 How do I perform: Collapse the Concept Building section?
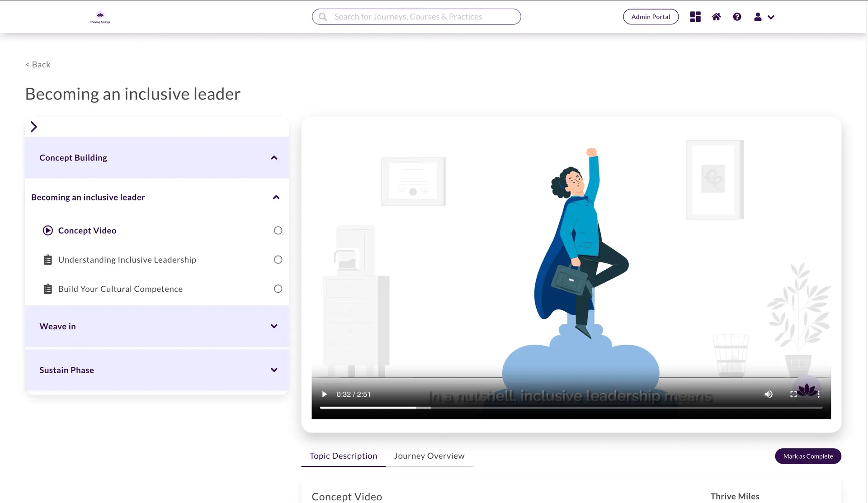click(274, 158)
